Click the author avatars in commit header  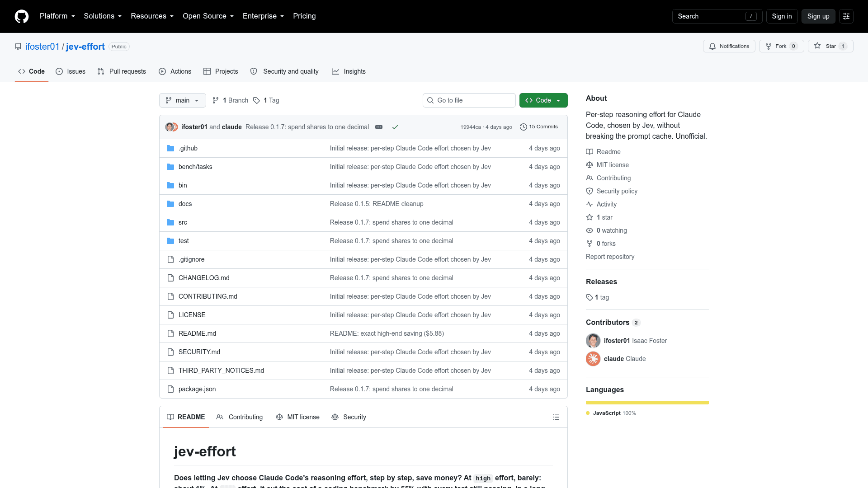[171, 127]
